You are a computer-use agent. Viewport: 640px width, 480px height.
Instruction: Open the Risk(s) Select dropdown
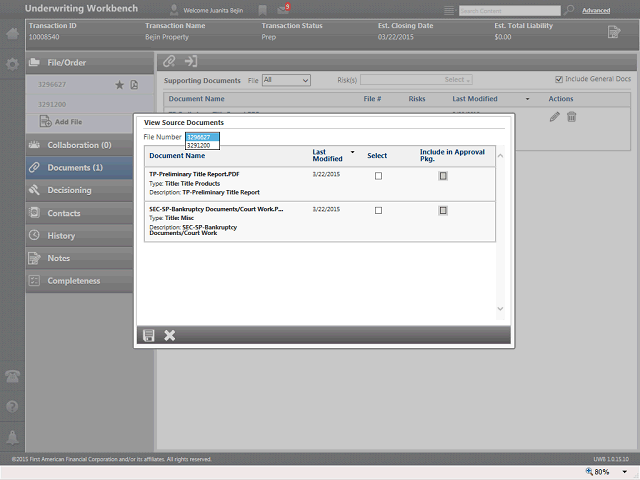[x=416, y=80]
